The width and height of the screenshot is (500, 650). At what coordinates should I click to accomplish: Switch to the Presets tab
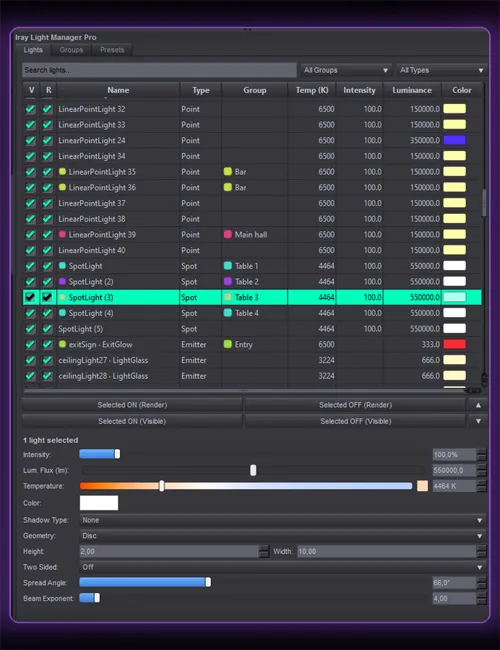(112, 50)
